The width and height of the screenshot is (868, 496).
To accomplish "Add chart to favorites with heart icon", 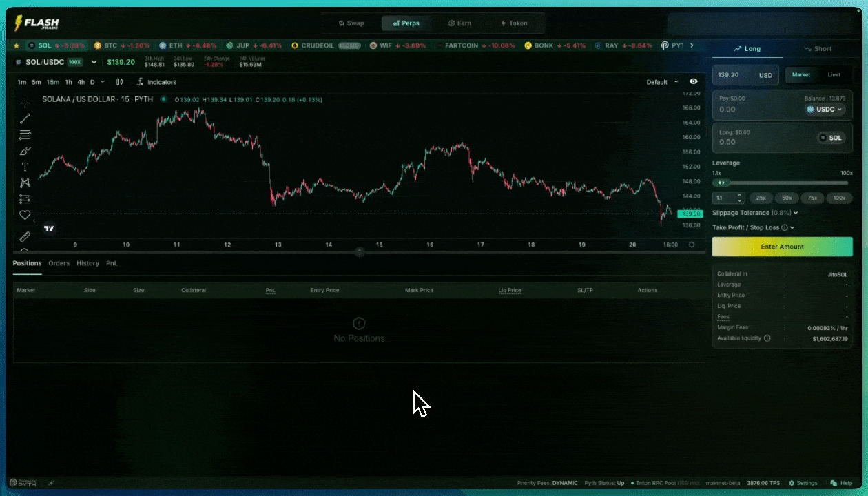I will [25, 215].
